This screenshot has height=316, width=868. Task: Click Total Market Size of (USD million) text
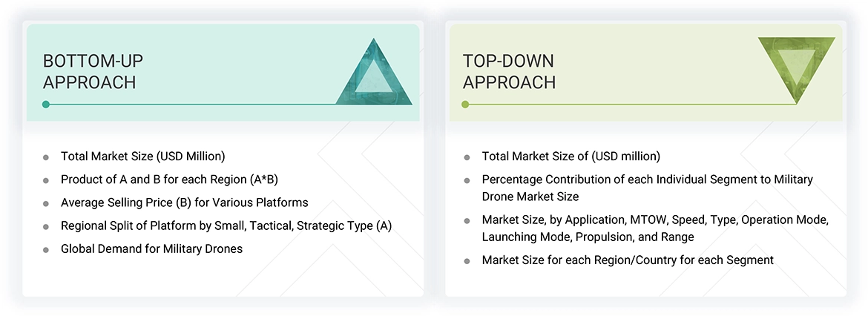pyautogui.click(x=571, y=157)
